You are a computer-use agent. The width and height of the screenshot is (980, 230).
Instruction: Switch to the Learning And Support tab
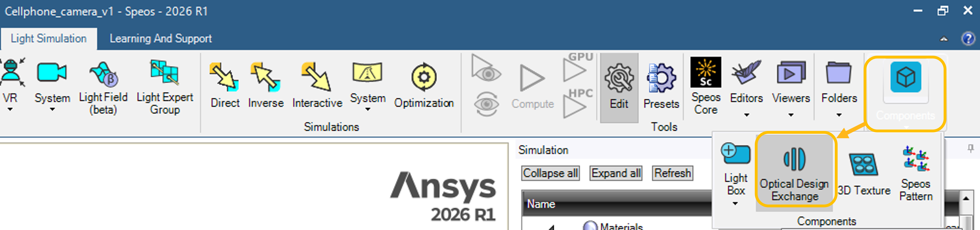pyautogui.click(x=161, y=38)
